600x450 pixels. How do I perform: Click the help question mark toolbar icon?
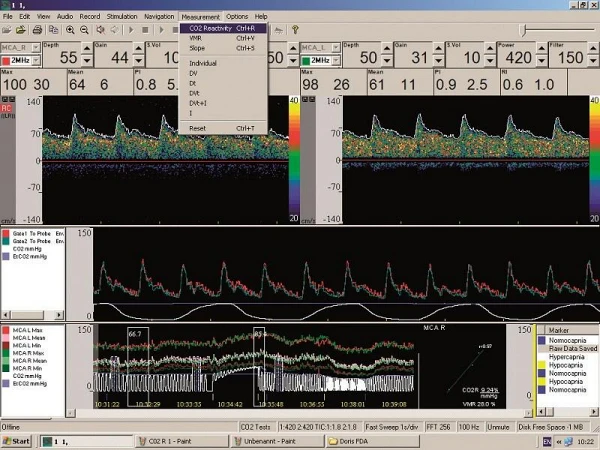[x=296, y=30]
